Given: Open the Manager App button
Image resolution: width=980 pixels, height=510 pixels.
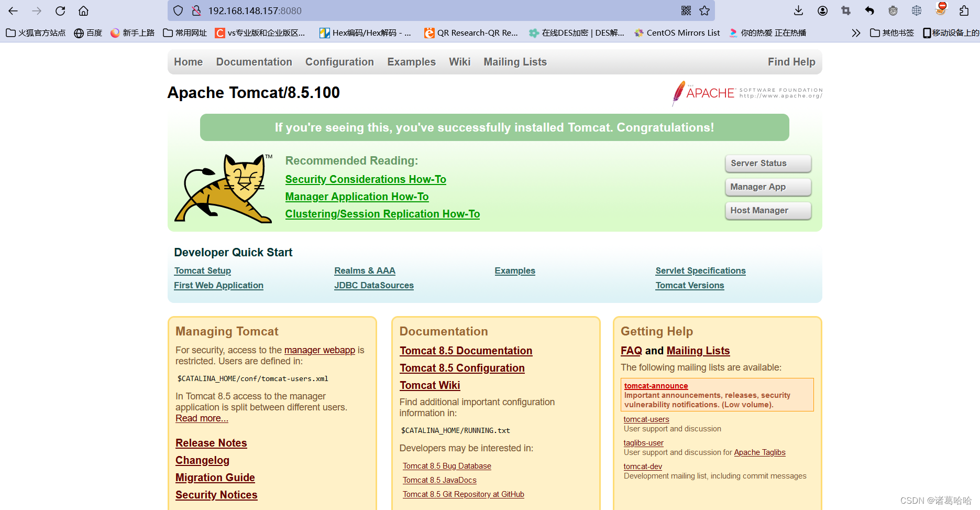Looking at the screenshot, I should [x=768, y=187].
